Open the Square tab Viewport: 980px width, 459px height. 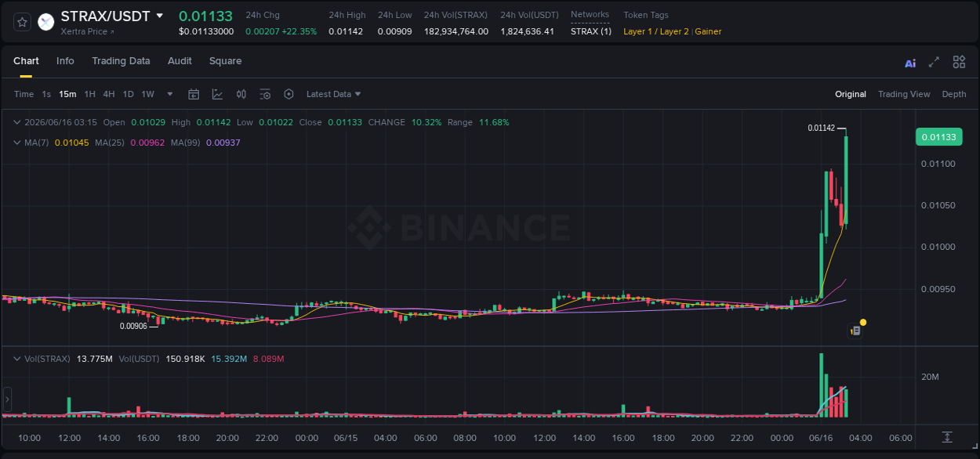pos(225,61)
